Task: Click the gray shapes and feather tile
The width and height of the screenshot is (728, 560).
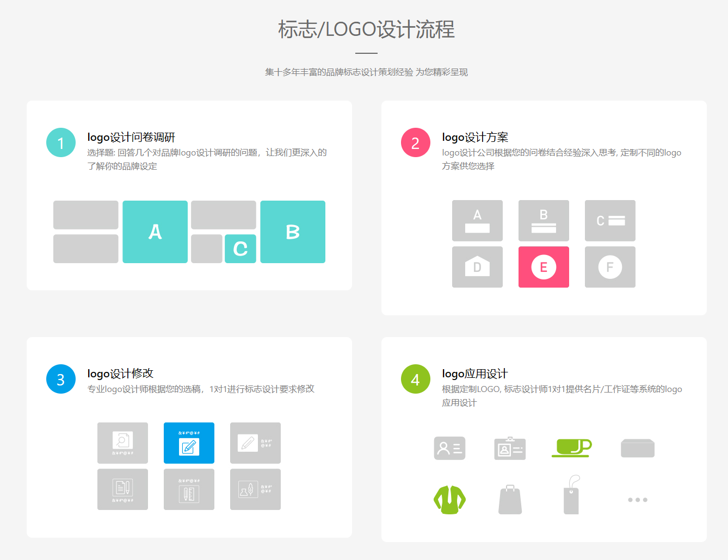Action: click(x=255, y=489)
